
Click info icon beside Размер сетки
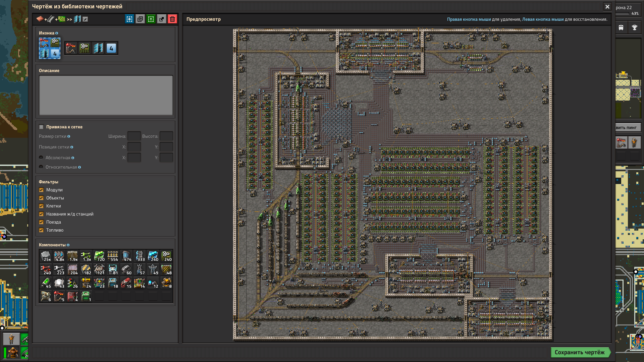pos(69,136)
